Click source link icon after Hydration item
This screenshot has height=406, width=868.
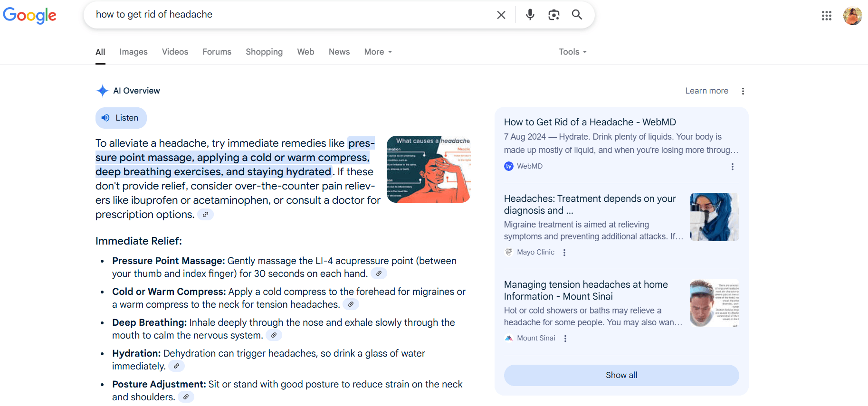[x=176, y=366]
